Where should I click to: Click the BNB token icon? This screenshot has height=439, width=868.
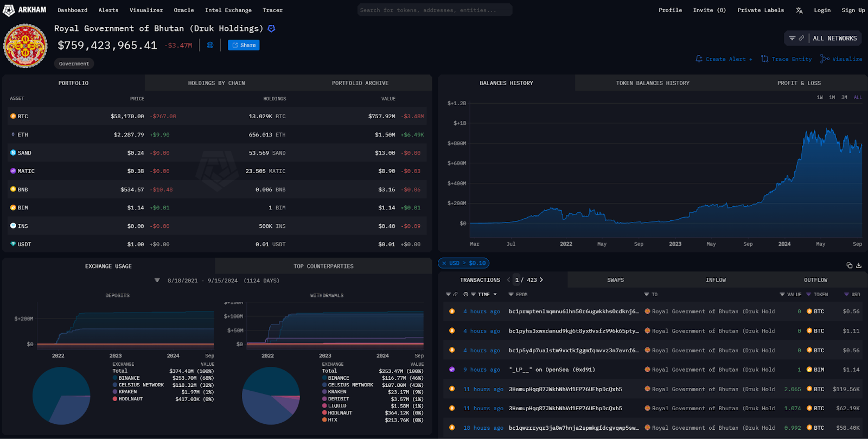point(13,189)
